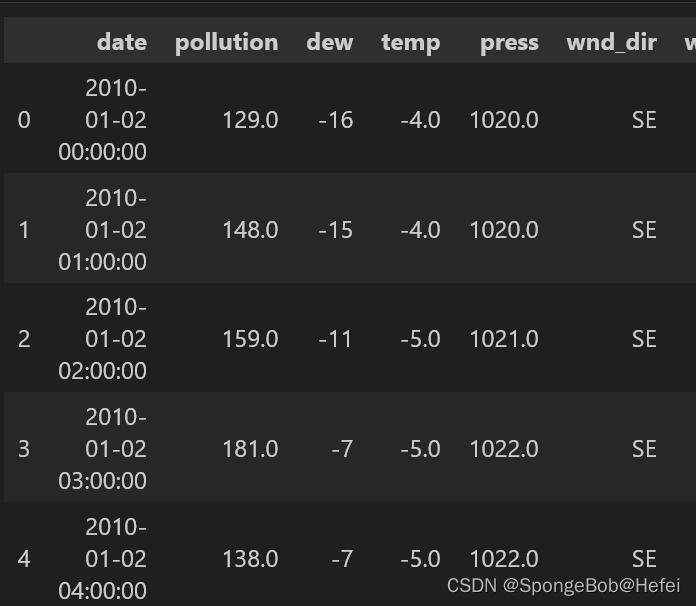Select row index 0
696x606 pixels.
click(24, 120)
